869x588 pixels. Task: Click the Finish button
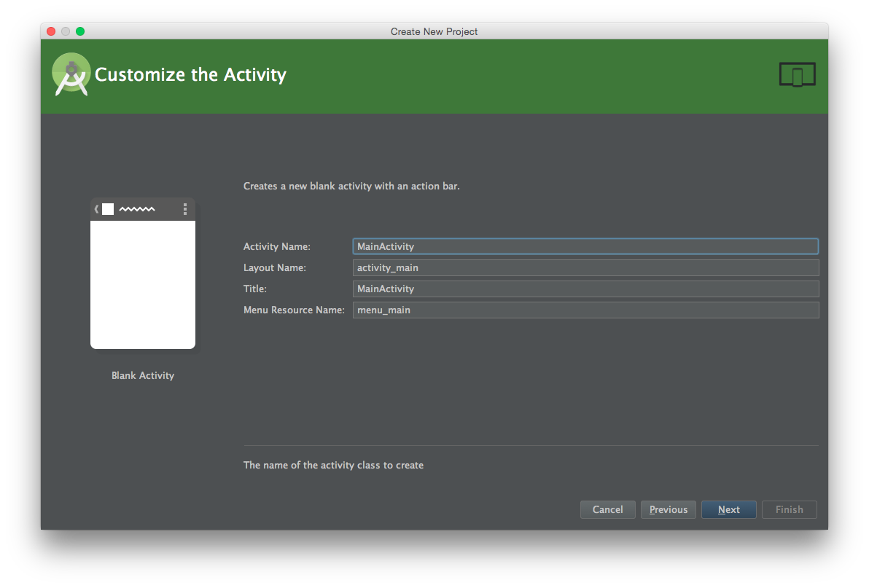pyautogui.click(x=789, y=509)
